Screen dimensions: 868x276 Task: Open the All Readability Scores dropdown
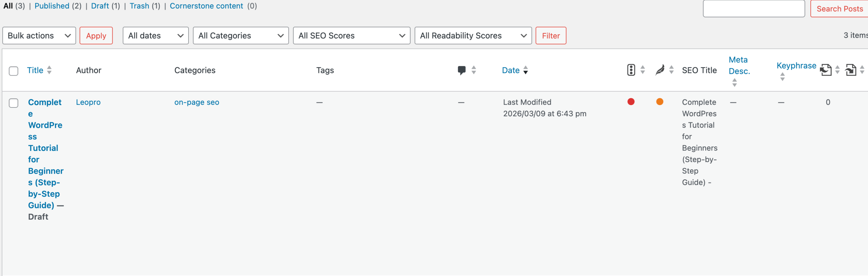[473, 35]
